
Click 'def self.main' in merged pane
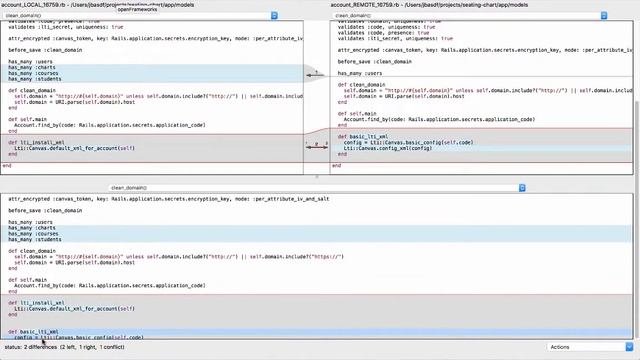pyautogui.click(x=27, y=280)
